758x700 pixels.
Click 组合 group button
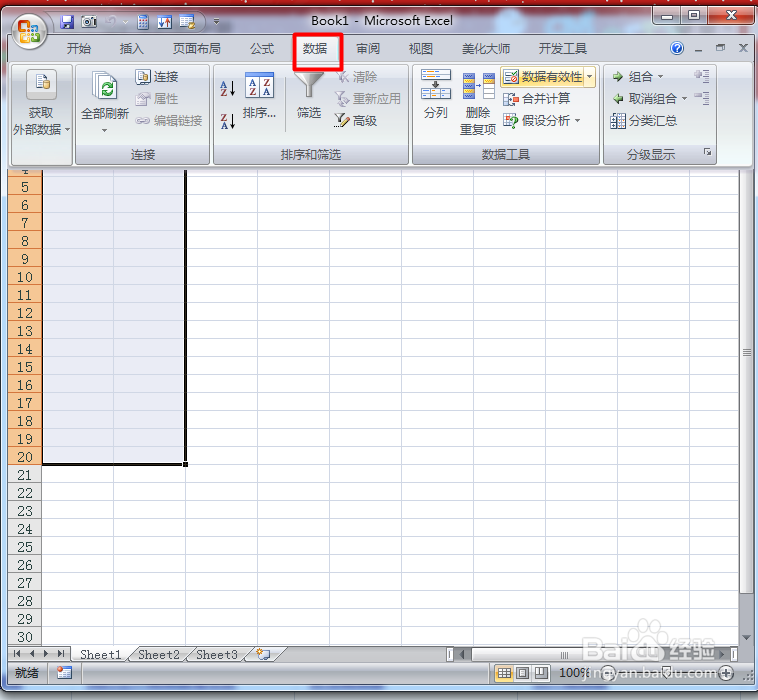pyautogui.click(x=632, y=76)
